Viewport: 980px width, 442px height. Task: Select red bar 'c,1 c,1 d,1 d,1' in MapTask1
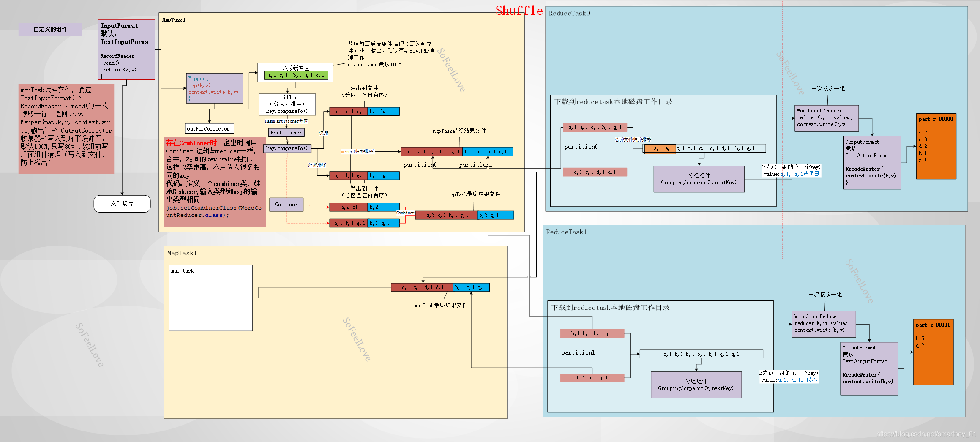pos(422,287)
